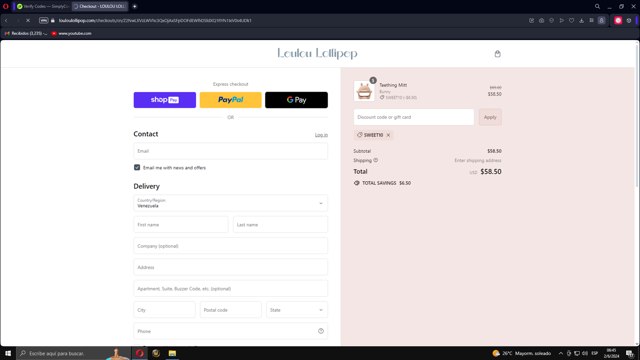Viewport: 640px width, 360px height.
Task: Focus the Postal code field
Action: (231, 310)
